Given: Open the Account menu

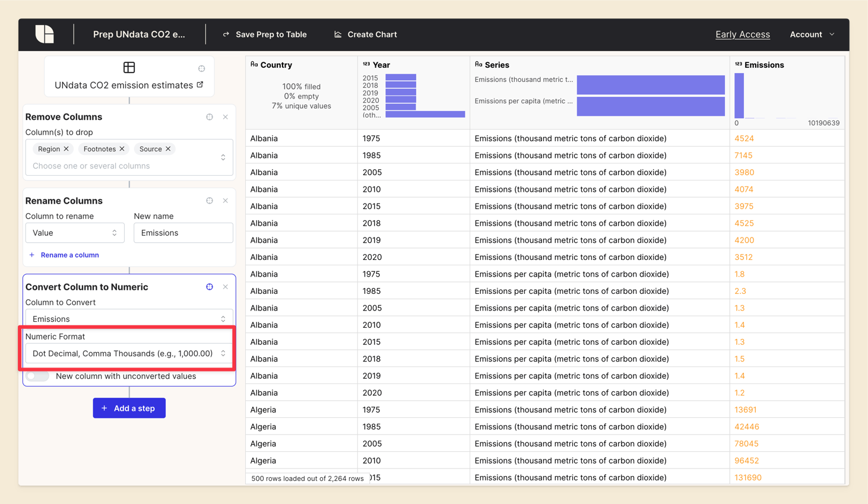Looking at the screenshot, I should click(x=812, y=34).
